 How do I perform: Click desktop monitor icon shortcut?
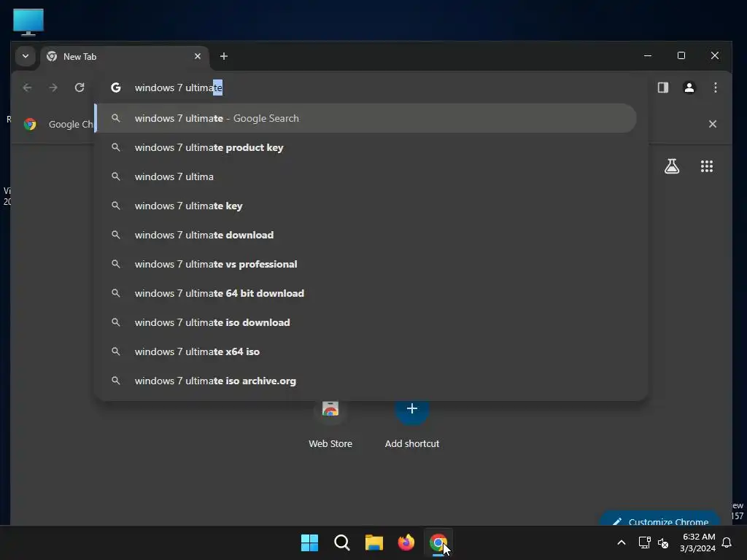(x=28, y=22)
